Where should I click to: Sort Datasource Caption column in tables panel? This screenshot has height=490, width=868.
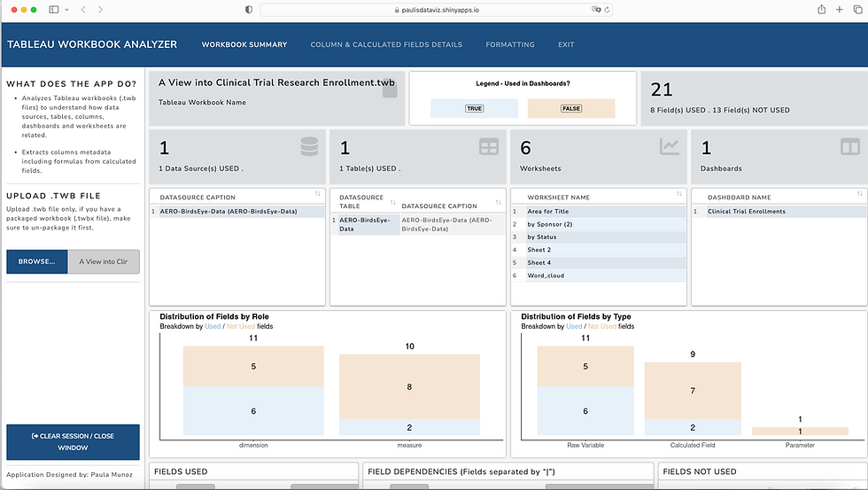click(x=498, y=202)
